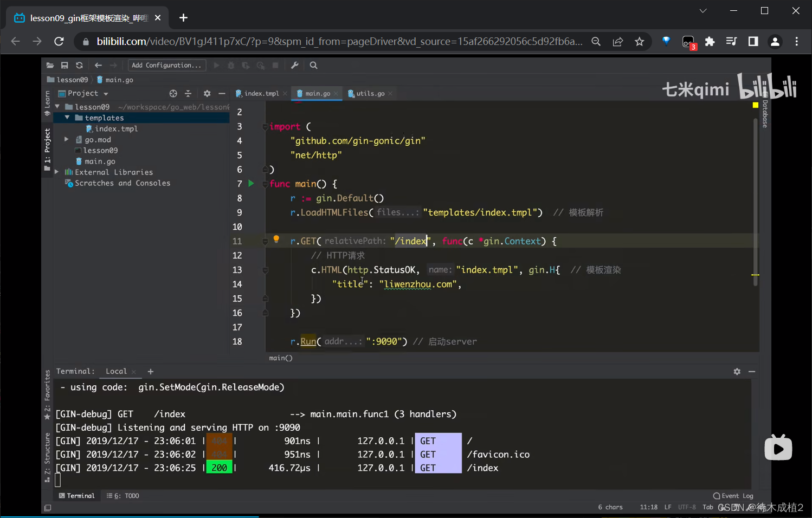Toggle the Structure tool window stripe
This screenshot has height=518, width=812.
[47, 457]
